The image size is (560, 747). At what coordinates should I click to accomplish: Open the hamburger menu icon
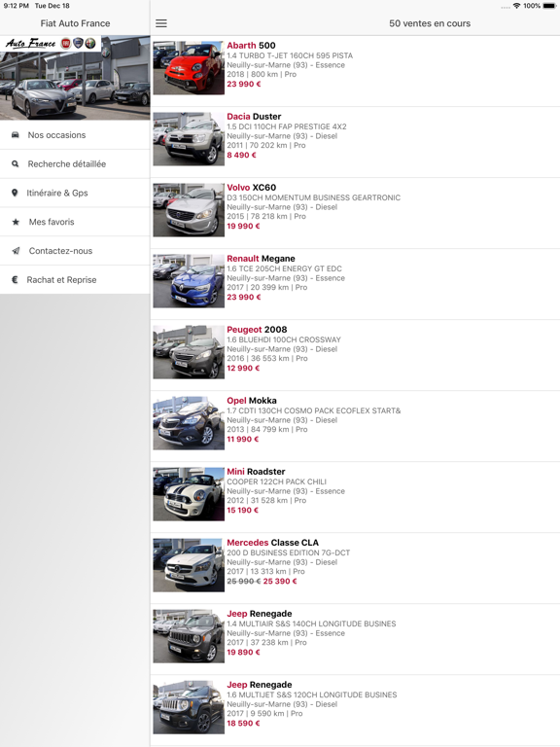pos(161,23)
